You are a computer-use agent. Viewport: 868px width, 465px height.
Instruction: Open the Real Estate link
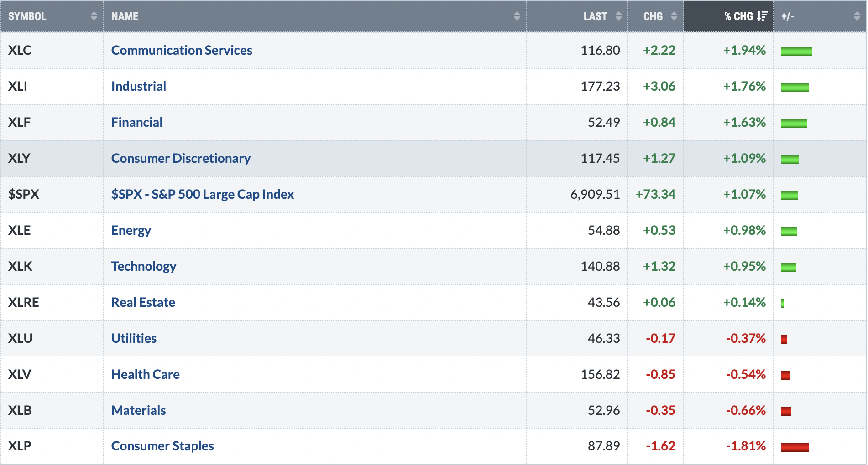pyautogui.click(x=143, y=302)
